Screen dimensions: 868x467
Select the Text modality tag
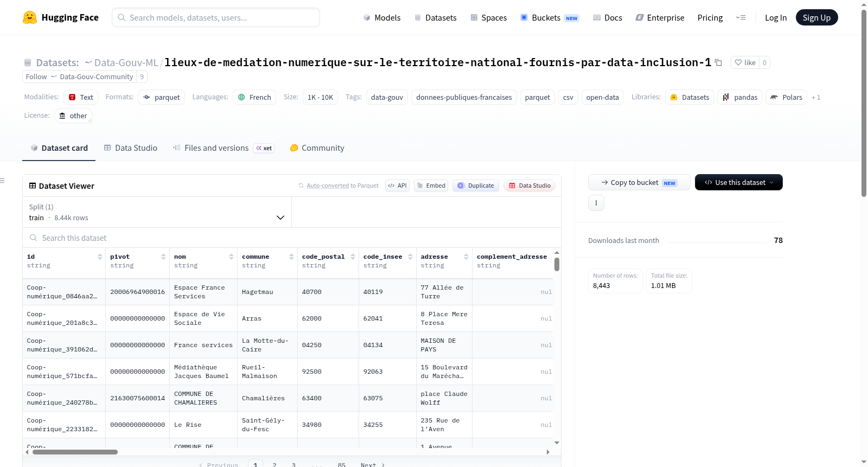(x=81, y=97)
